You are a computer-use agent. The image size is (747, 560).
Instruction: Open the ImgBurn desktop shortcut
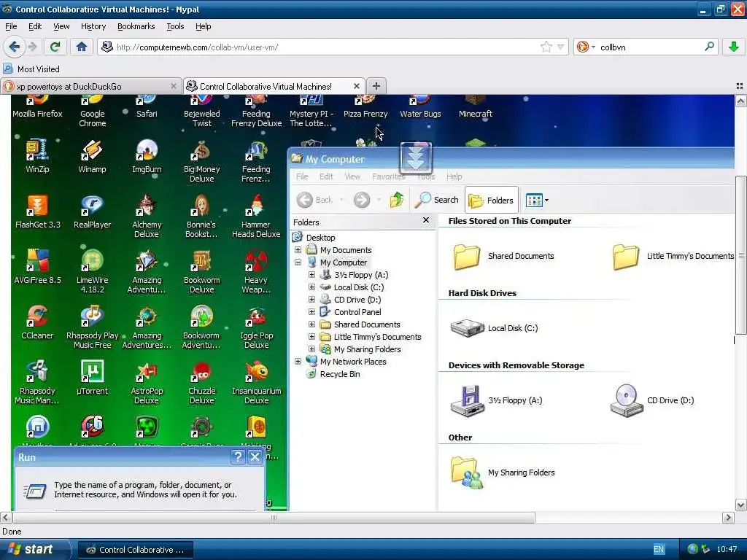click(x=147, y=156)
